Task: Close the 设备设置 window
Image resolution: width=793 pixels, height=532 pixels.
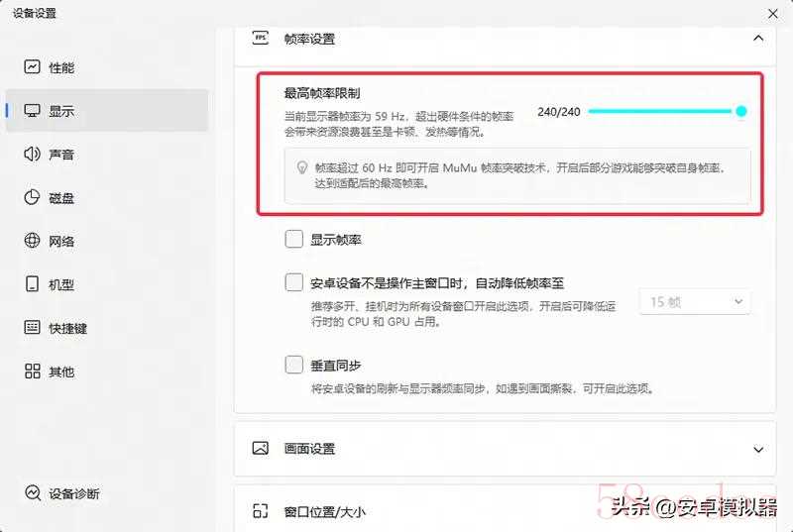Action: click(773, 13)
